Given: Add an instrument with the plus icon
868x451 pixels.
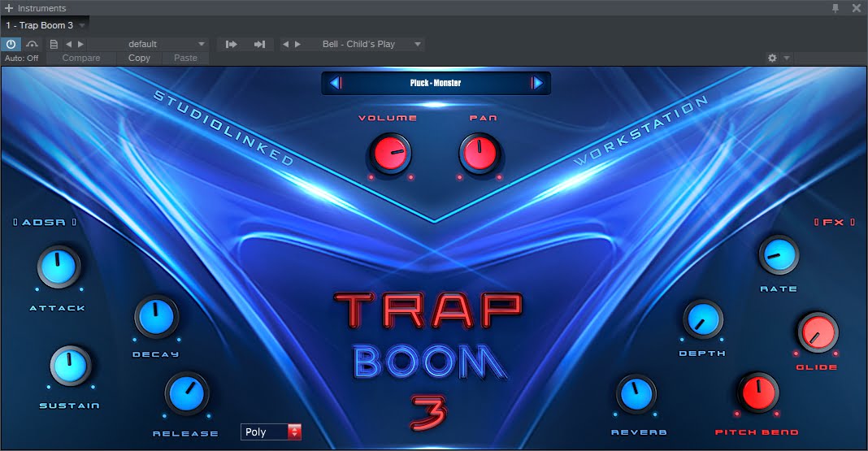Looking at the screenshot, I should pyautogui.click(x=8, y=8).
